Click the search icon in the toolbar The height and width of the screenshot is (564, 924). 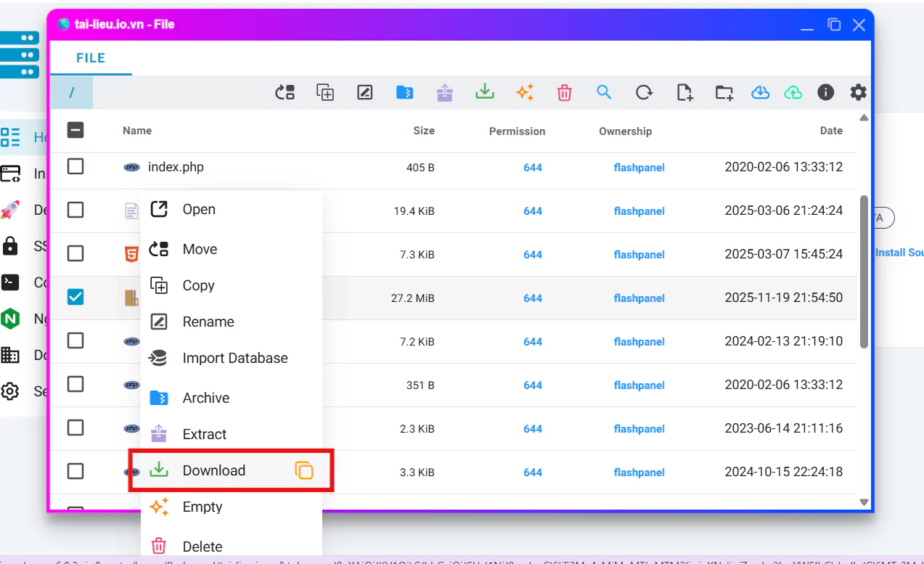tap(604, 92)
